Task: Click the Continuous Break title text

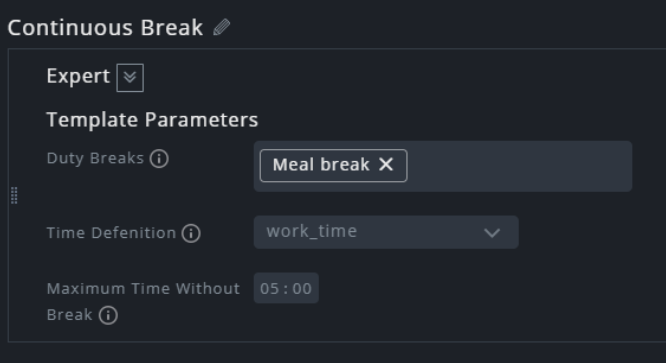Action: 105,28
